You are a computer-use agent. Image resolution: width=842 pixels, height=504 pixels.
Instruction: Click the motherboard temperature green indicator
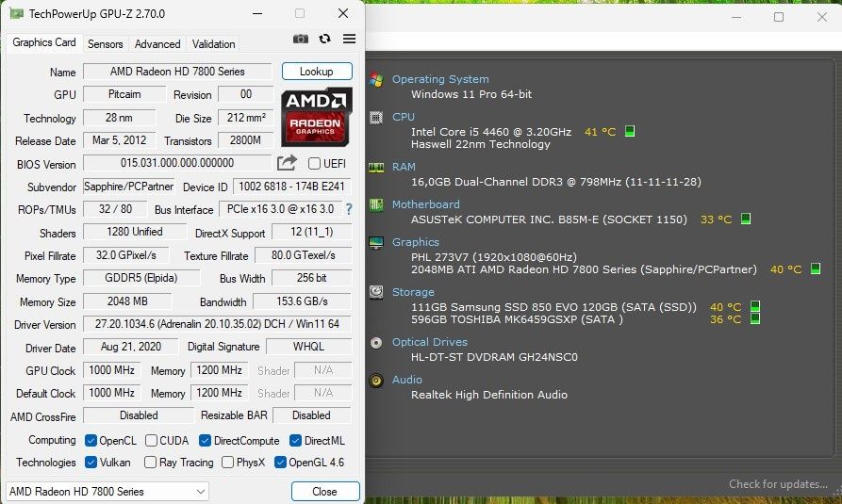coord(746,219)
